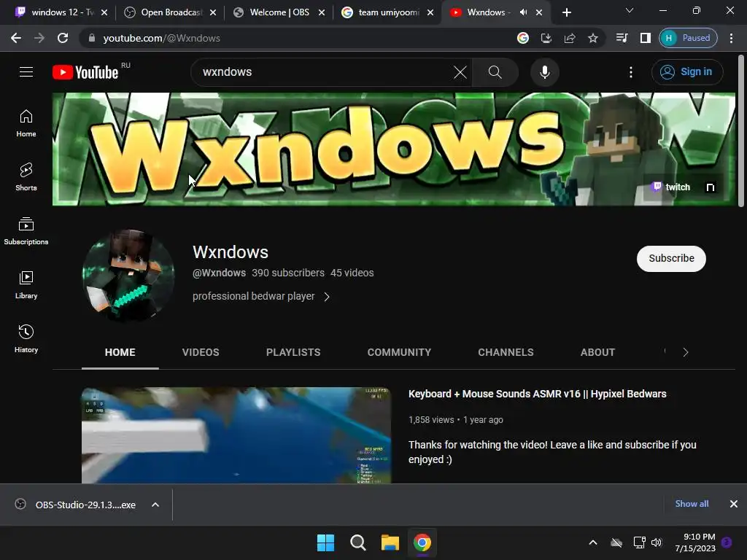
Task: Click the Google icon in the address bar
Action: pos(522,38)
